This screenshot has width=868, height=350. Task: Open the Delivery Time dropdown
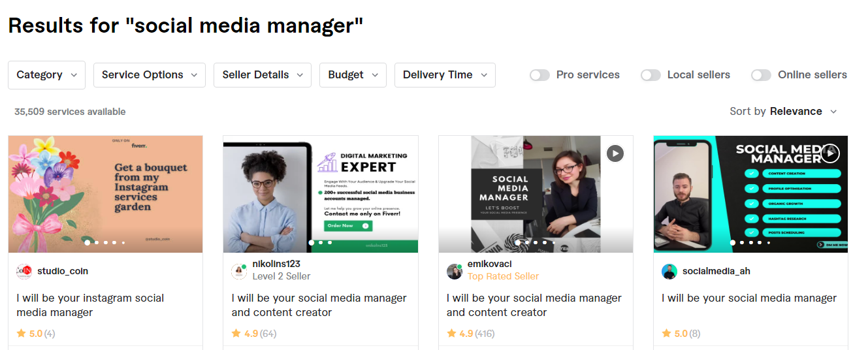click(445, 75)
